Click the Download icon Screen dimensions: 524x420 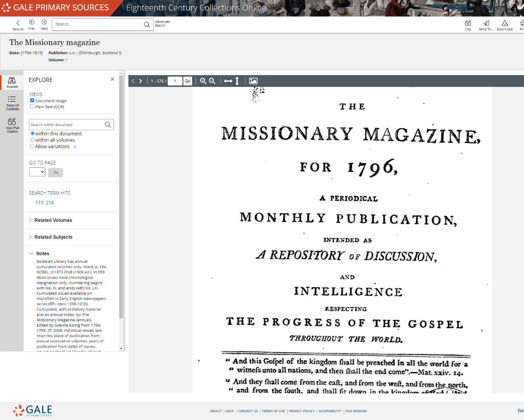coord(505,25)
